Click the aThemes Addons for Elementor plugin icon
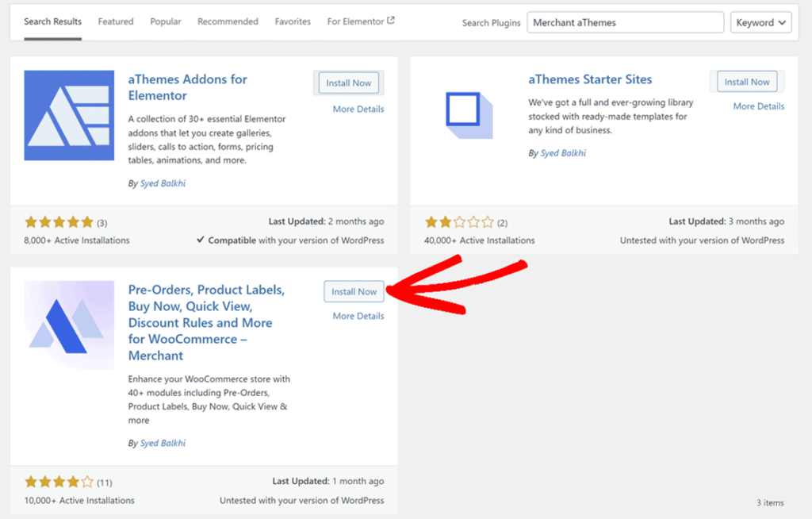The height and width of the screenshot is (519, 812). click(70, 115)
